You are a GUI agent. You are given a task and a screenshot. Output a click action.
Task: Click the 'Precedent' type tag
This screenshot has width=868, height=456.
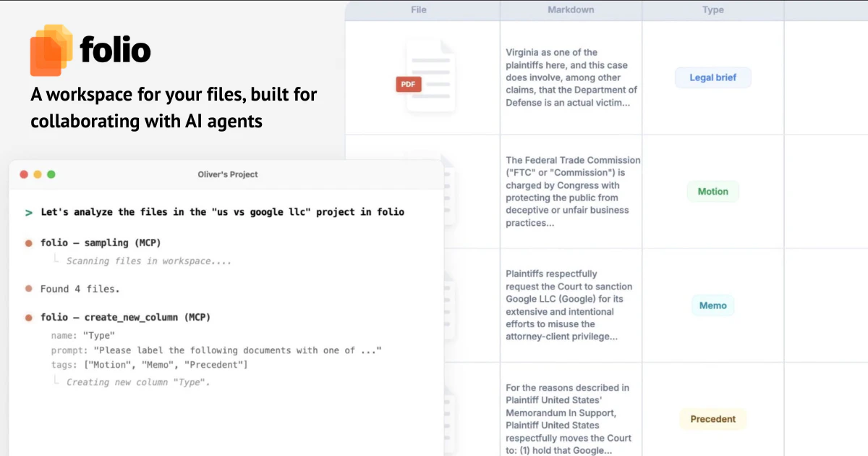tap(712, 419)
